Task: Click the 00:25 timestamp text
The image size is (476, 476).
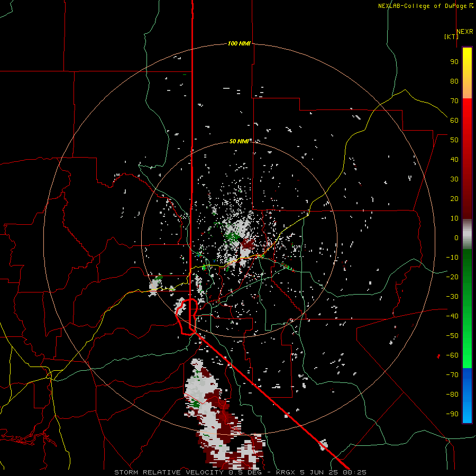Action: 354,472
